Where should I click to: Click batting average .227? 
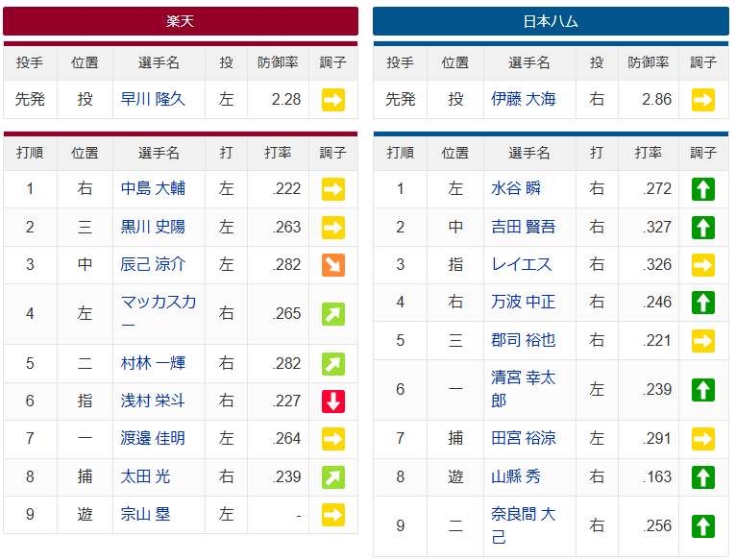click(286, 401)
